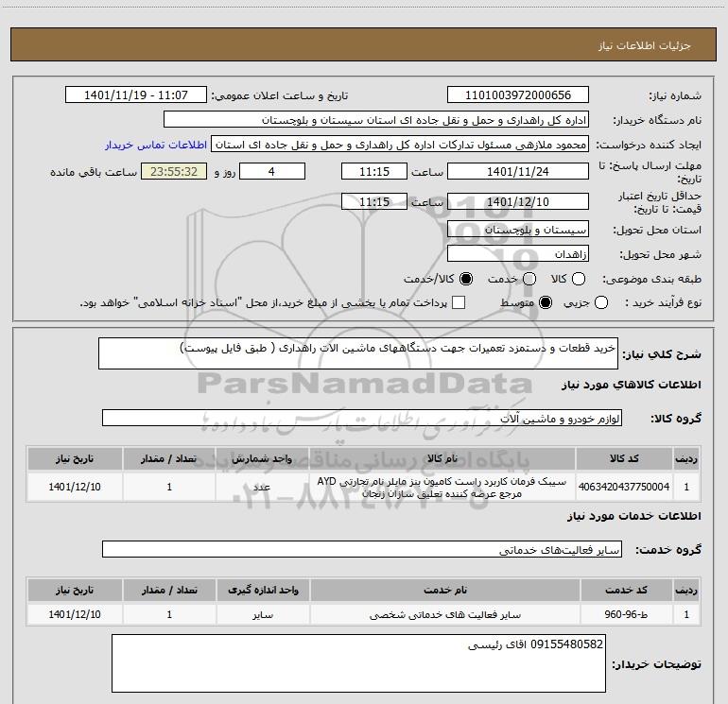The image size is (728, 704).
Task: Choose متوسط purchase process option
Action: [546, 303]
